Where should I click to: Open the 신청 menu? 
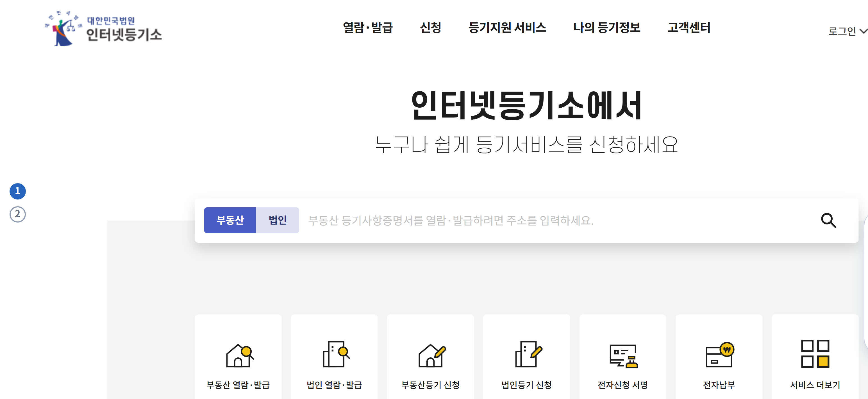[430, 28]
